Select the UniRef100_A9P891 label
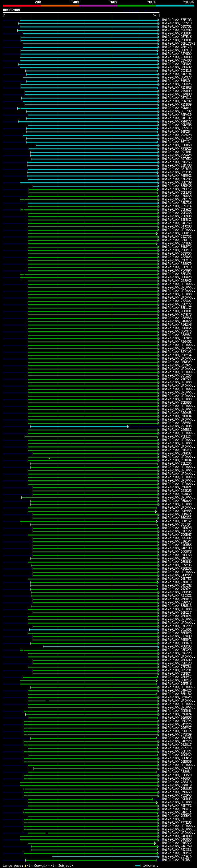The height and width of the screenshot is (868, 197). pyautogui.click(x=177, y=40)
